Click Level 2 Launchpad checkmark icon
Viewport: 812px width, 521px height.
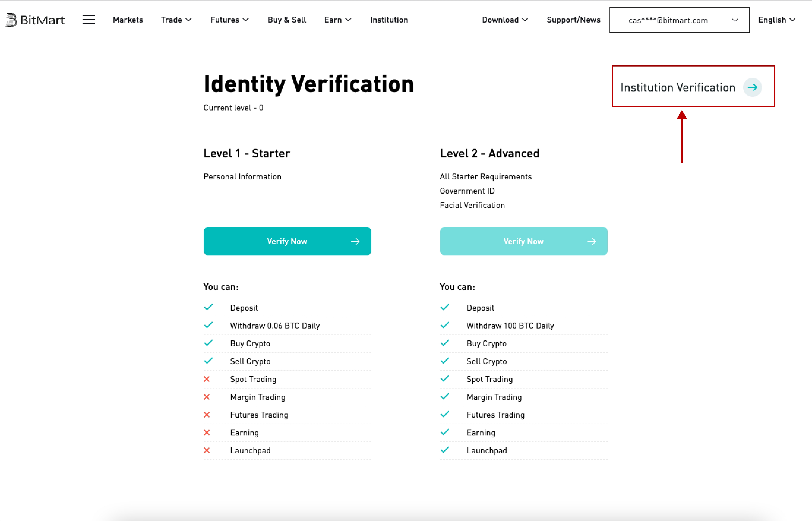pyautogui.click(x=445, y=450)
